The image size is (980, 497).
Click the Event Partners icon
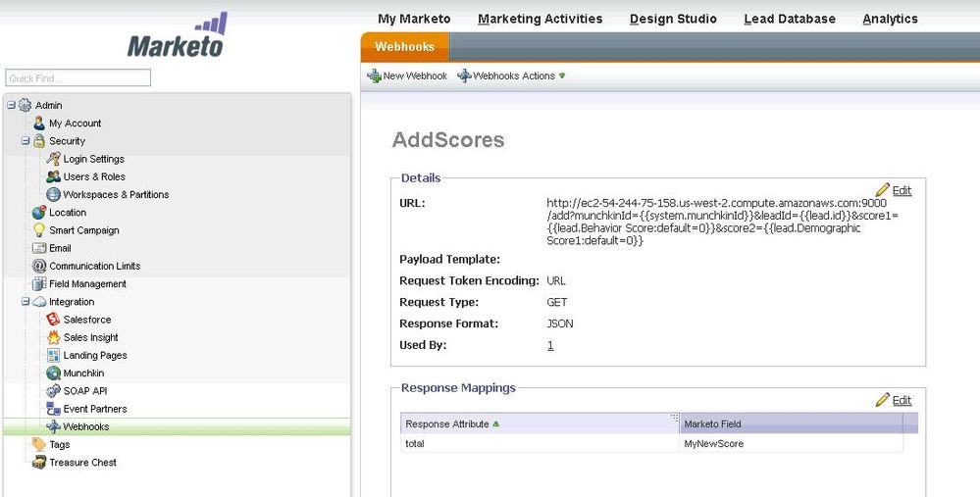pos(54,409)
